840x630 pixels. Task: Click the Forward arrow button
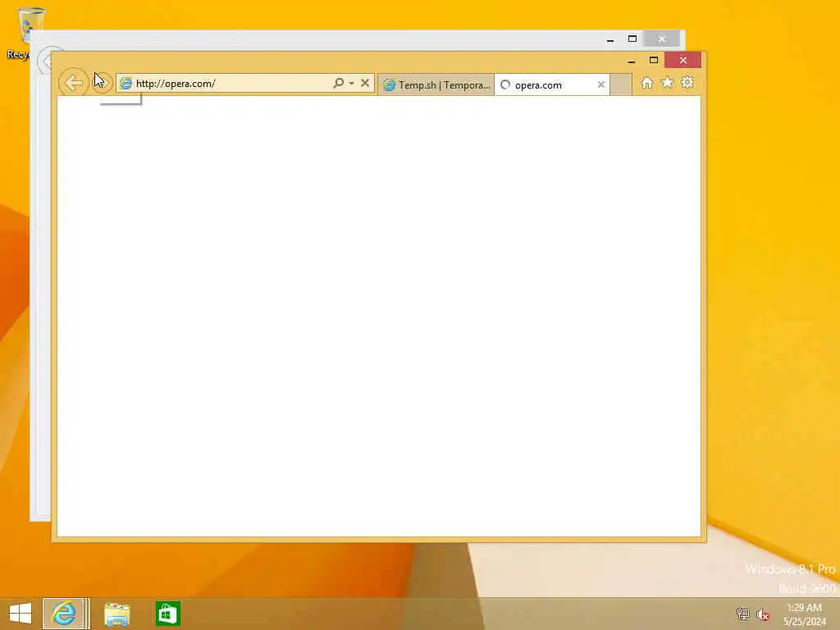click(102, 83)
